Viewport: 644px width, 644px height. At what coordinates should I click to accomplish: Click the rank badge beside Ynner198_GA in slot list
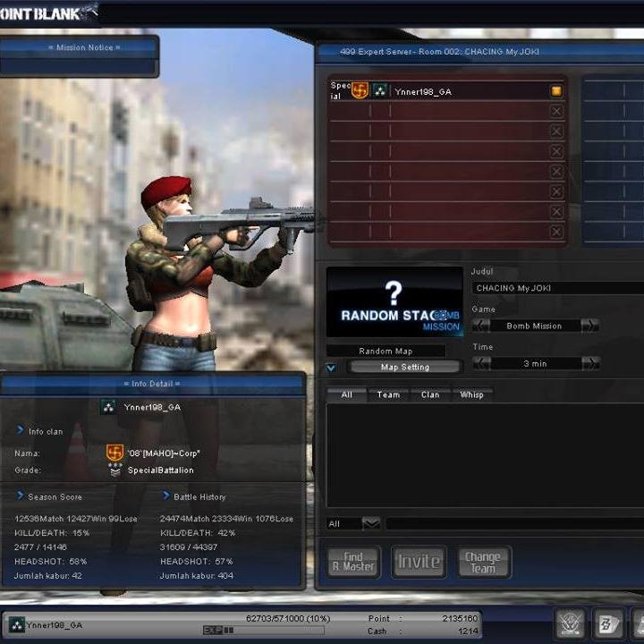(x=380, y=91)
